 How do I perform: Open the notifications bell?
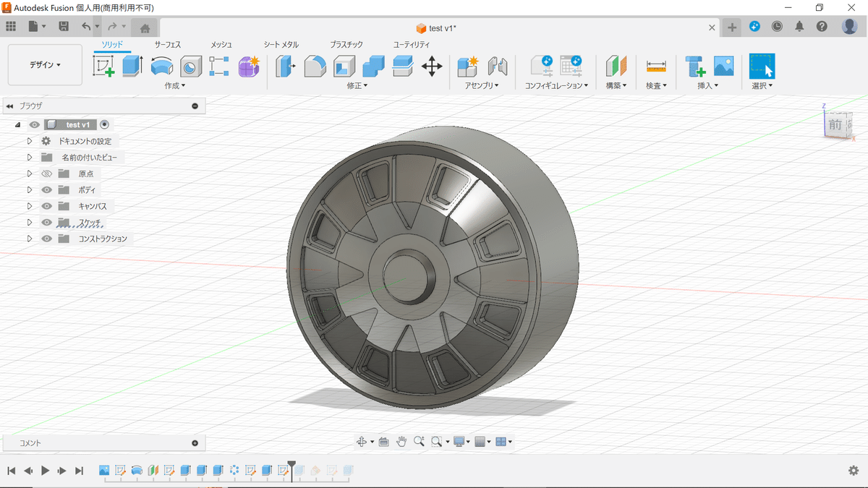[799, 27]
